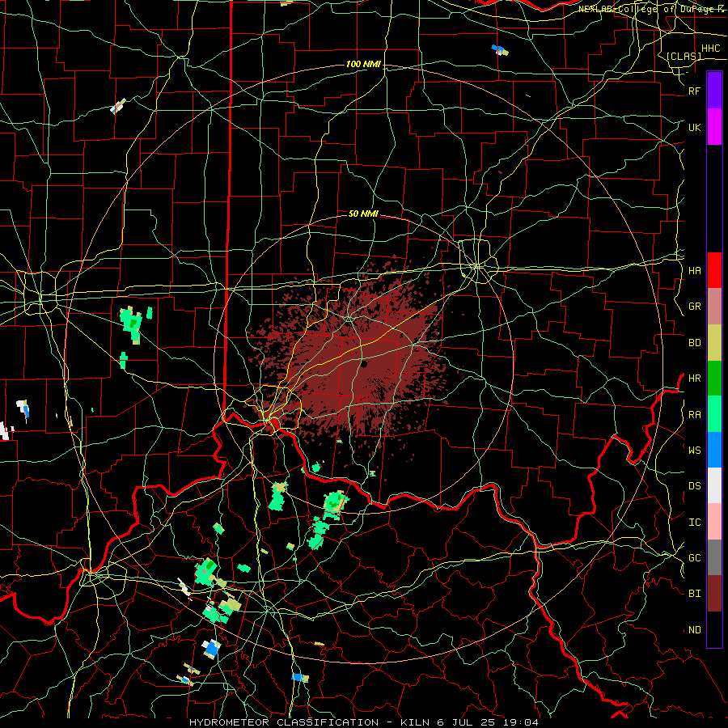Pick the light green RA legend swatch
This screenshot has width=728, height=728.
[x=714, y=414]
